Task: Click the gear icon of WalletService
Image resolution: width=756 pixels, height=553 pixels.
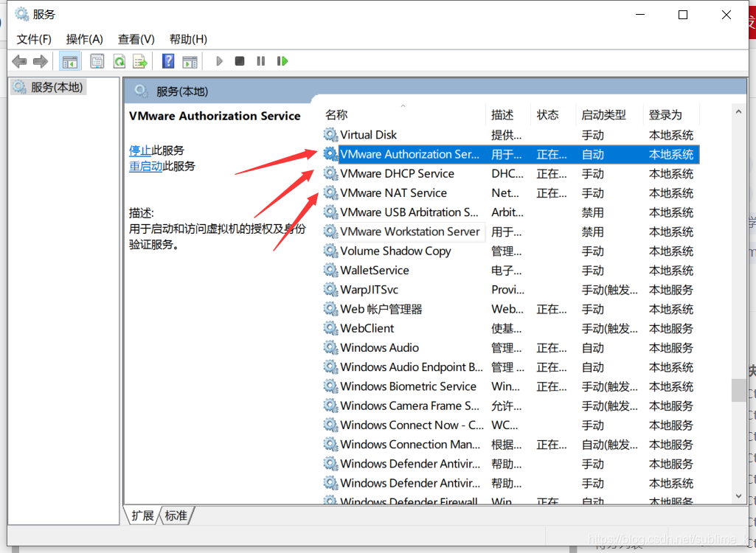Action: pos(330,270)
